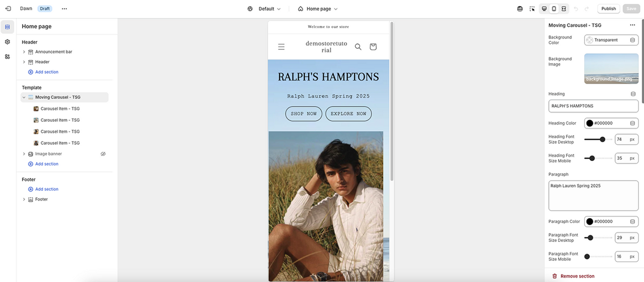
Task: Open Moving Carousel section three-dot menu
Action: click(632, 25)
